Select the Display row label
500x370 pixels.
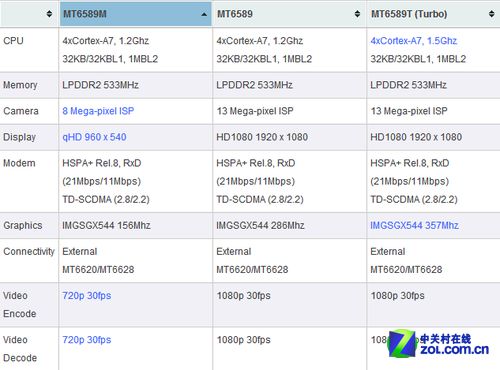click(x=19, y=137)
